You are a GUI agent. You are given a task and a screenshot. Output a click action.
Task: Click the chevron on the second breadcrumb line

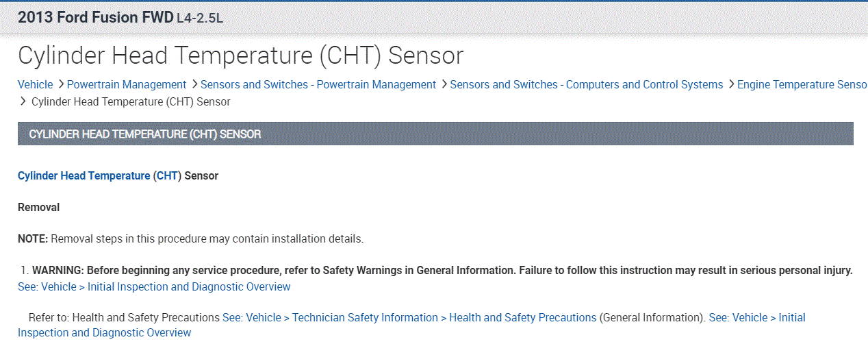tap(23, 101)
